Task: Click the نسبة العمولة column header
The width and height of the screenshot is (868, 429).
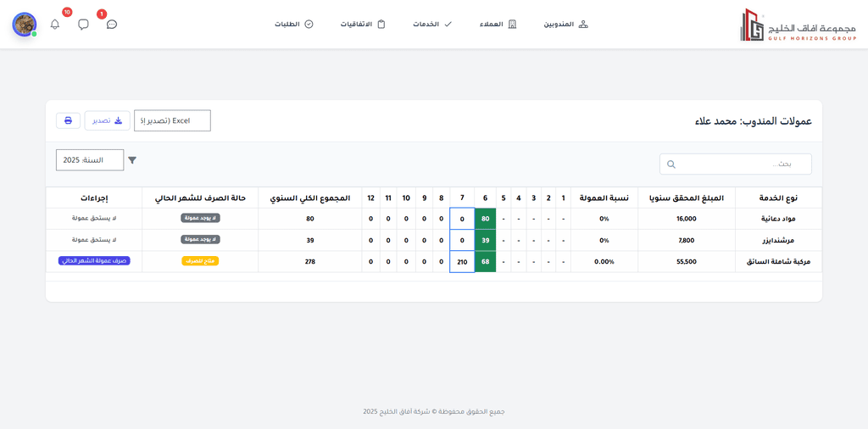Action: [x=604, y=198]
